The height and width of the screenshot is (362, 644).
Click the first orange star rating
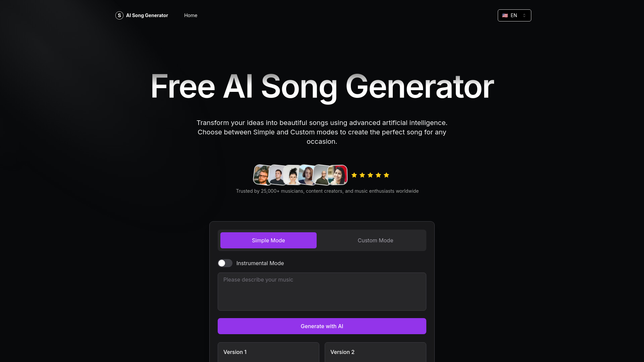(x=354, y=175)
